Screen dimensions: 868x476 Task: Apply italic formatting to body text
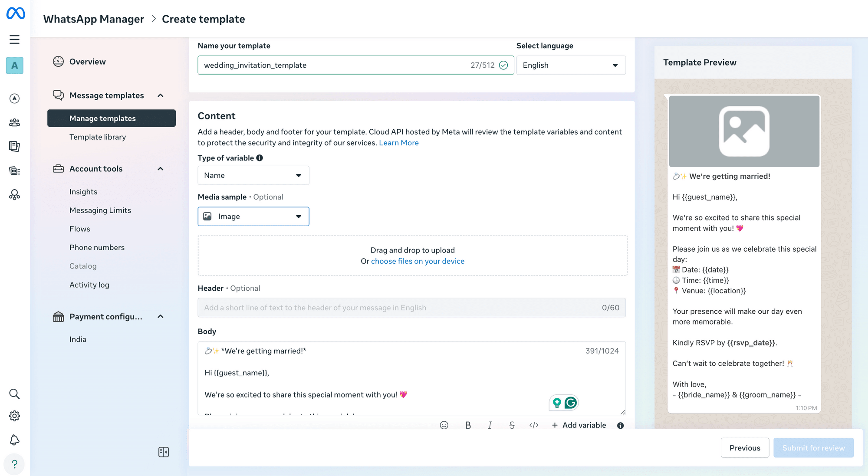[490, 425]
